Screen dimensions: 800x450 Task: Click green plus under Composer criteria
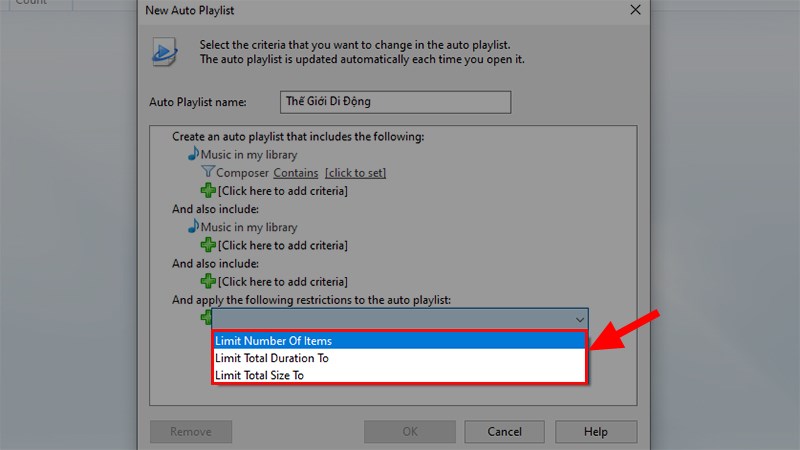pyautogui.click(x=208, y=190)
